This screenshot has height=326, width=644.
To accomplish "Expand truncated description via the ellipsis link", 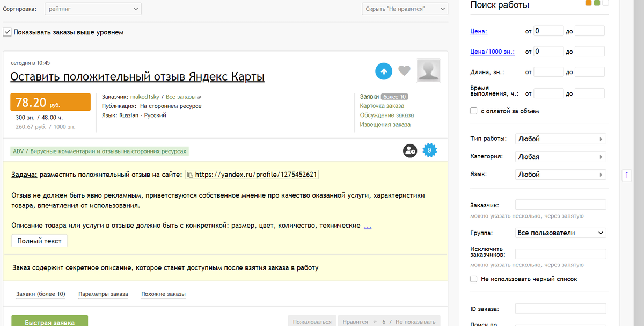I will 368,226.
